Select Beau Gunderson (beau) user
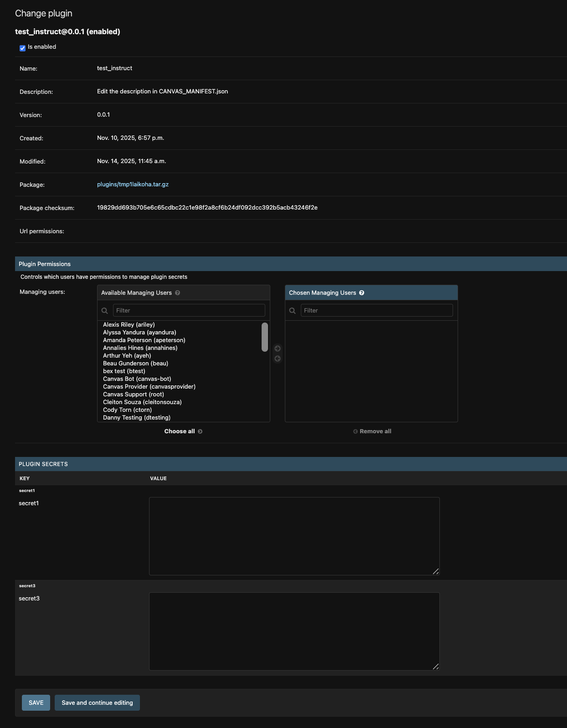The height and width of the screenshot is (728, 567). point(135,364)
